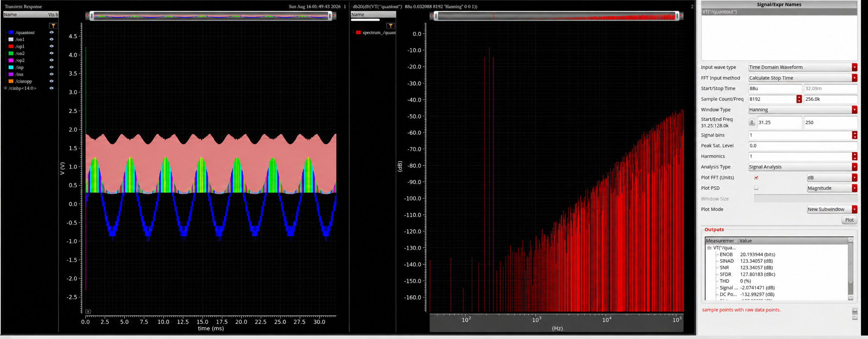Click the filter funnel icon in spectrum legend
This screenshot has height=339, width=868.
click(x=390, y=26)
